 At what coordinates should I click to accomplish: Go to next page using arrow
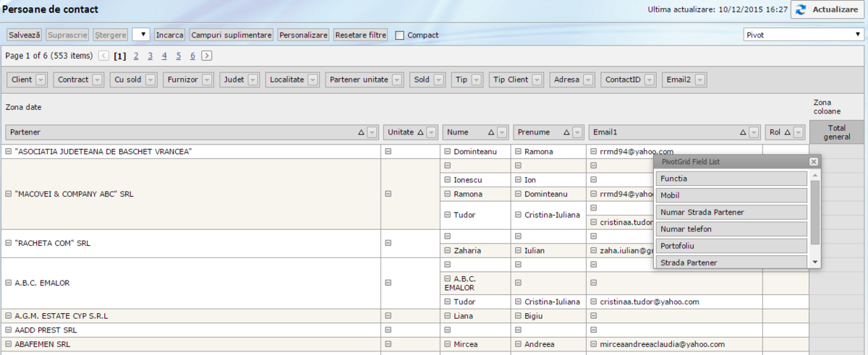[x=207, y=56]
